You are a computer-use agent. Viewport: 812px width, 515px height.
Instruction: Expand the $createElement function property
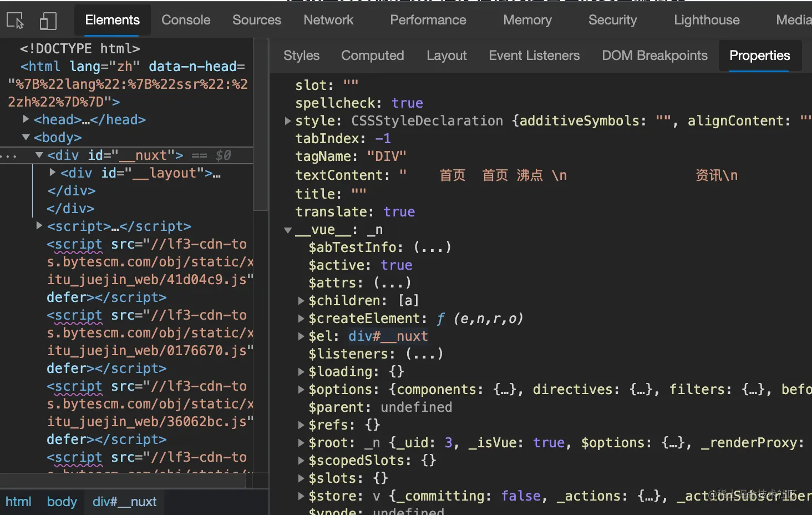coord(301,318)
